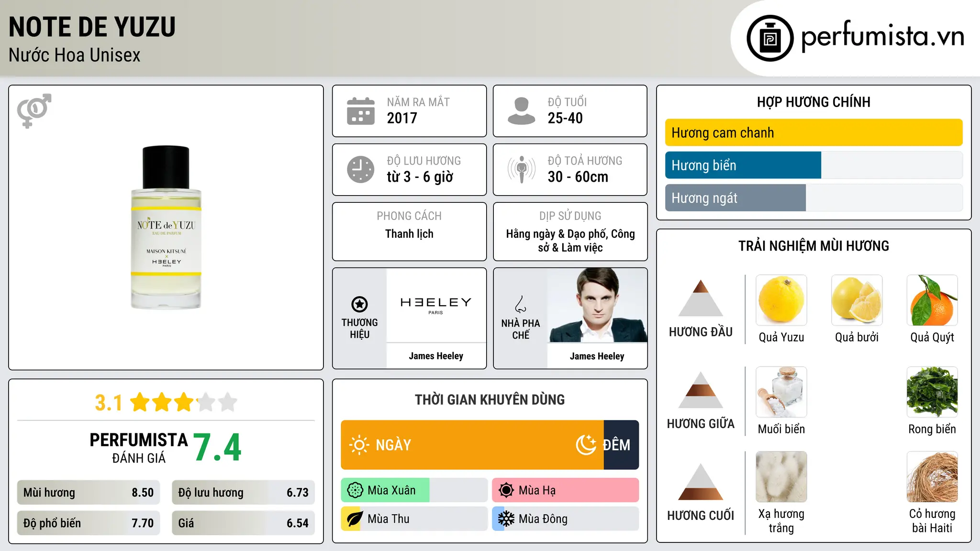Click the unisex gender symbol icon

(34, 110)
